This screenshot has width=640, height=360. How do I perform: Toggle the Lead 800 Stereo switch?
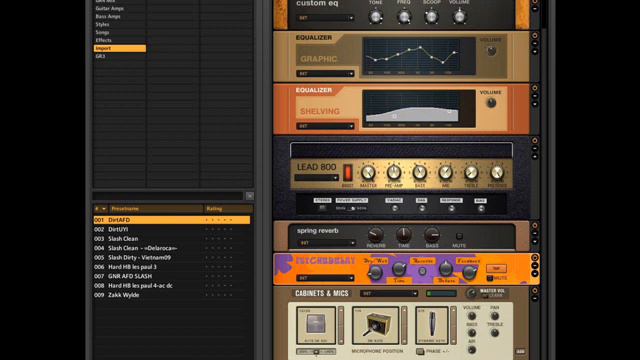(322, 208)
